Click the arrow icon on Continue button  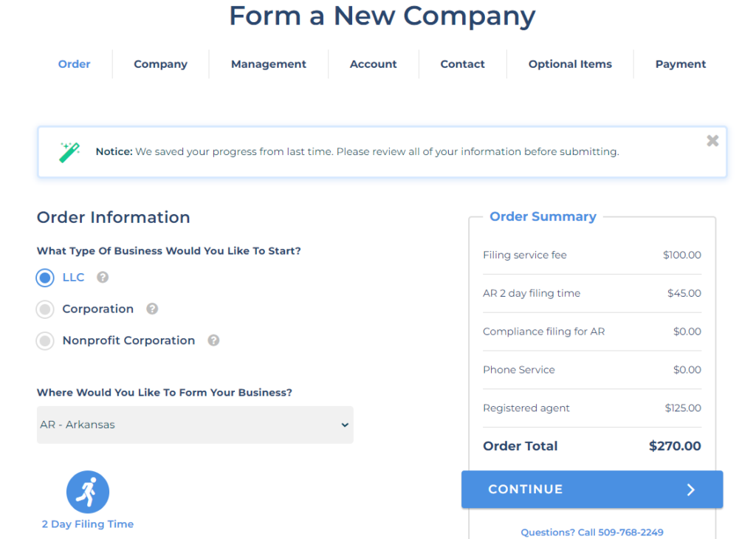tap(690, 490)
